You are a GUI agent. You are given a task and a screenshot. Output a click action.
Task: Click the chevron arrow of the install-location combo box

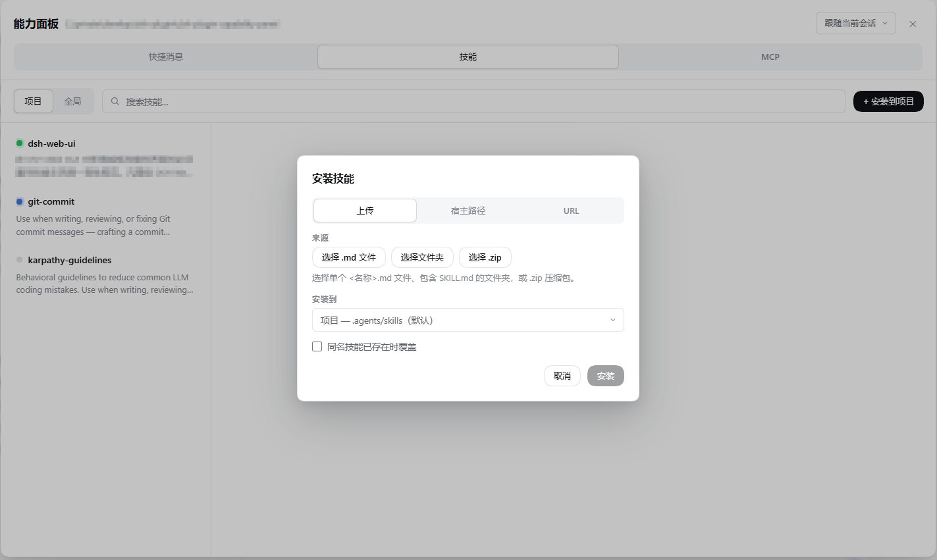point(612,320)
